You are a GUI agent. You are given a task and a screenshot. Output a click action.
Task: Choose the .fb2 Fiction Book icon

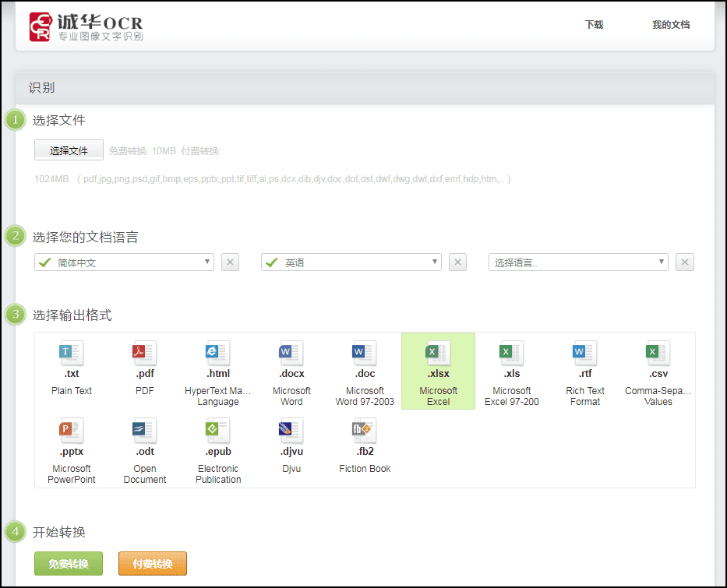tap(365, 431)
